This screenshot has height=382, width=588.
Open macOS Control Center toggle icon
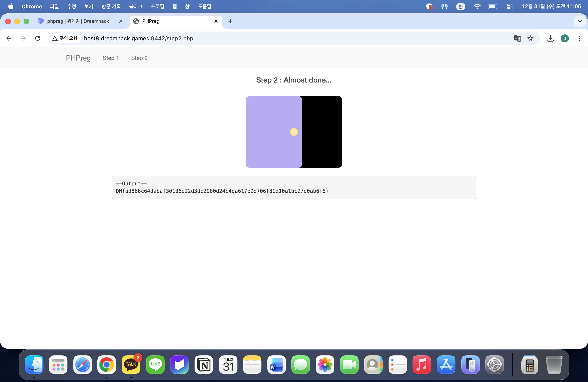point(510,6)
